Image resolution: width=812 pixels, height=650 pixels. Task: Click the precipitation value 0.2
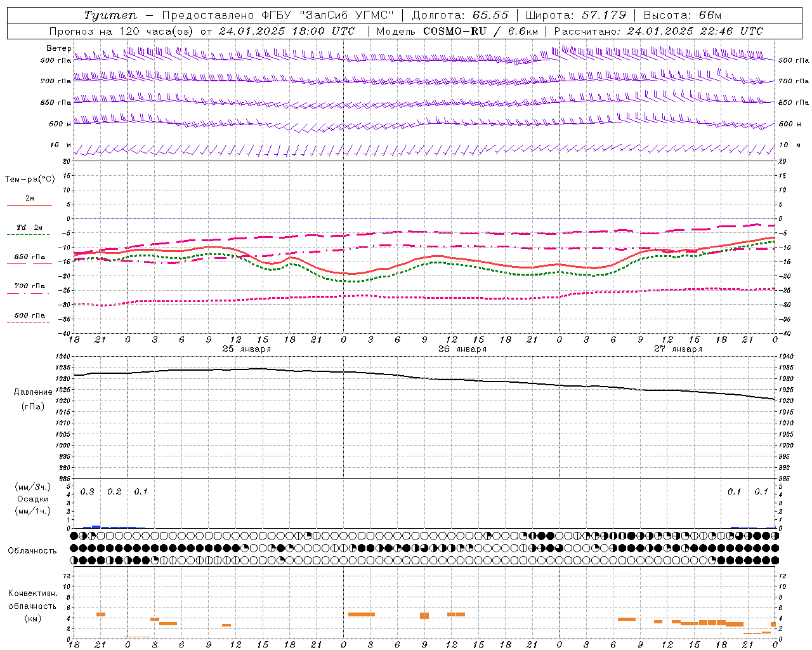pyautogui.click(x=114, y=492)
